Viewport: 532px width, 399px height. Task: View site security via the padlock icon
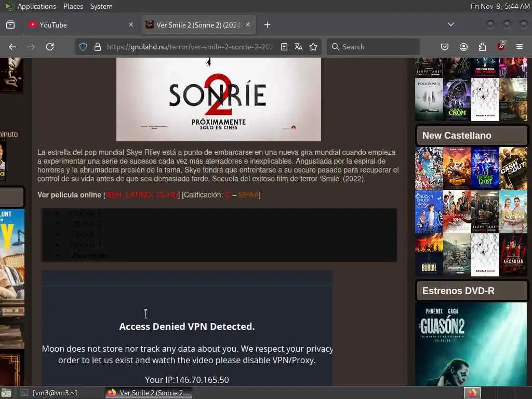click(98, 47)
